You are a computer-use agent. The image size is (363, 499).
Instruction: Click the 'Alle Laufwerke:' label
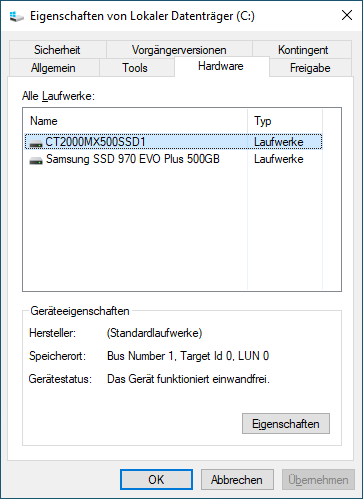click(58, 96)
